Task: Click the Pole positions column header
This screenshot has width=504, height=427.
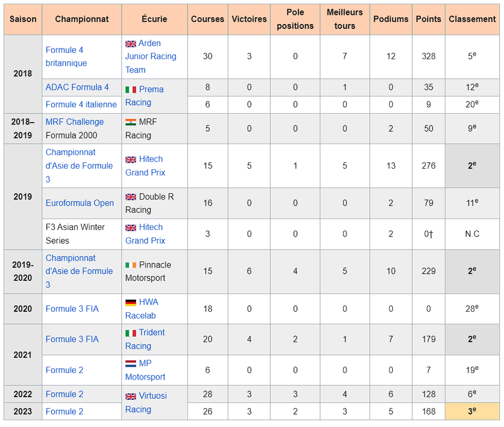Action: pyautogui.click(x=295, y=19)
